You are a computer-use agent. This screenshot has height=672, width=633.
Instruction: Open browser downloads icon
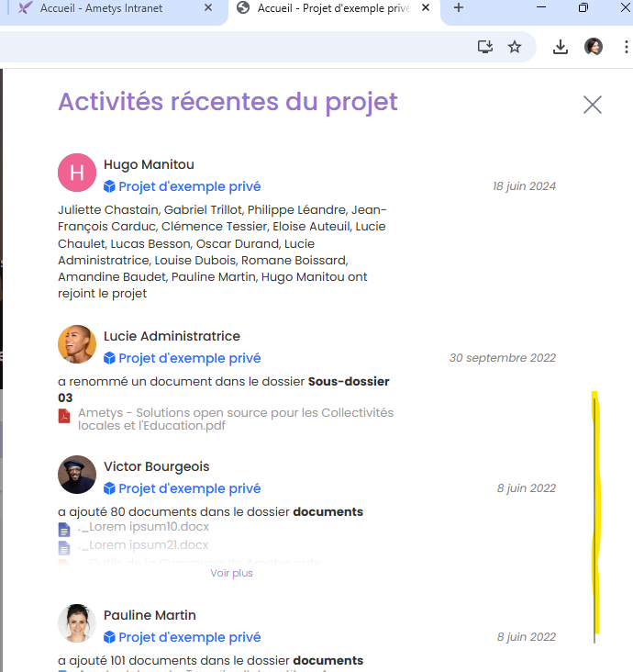coord(561,47)
